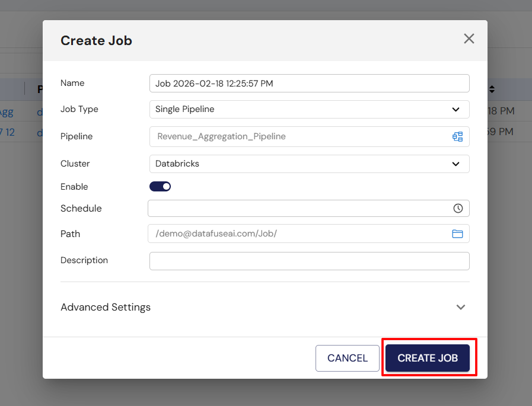The height and width of the screenshot is (406, 532).
Task: Collapse Advanced Settings using the chevron
Action: tap(461, 307)
